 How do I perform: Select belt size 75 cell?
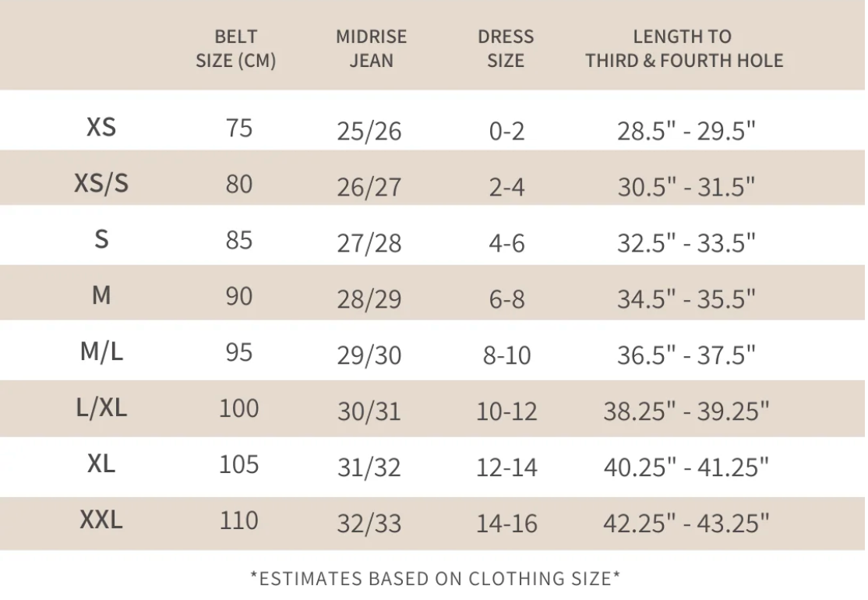coord(239,129)
